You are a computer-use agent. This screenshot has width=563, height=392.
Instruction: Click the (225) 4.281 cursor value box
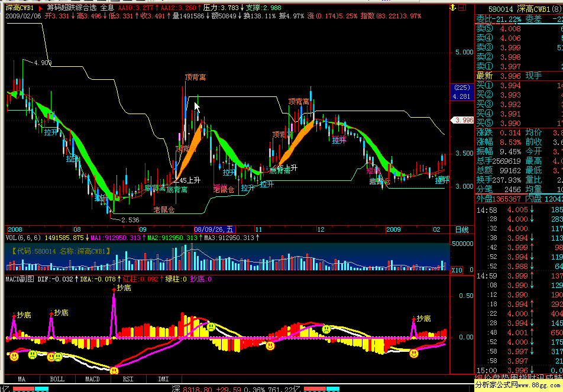462,92
